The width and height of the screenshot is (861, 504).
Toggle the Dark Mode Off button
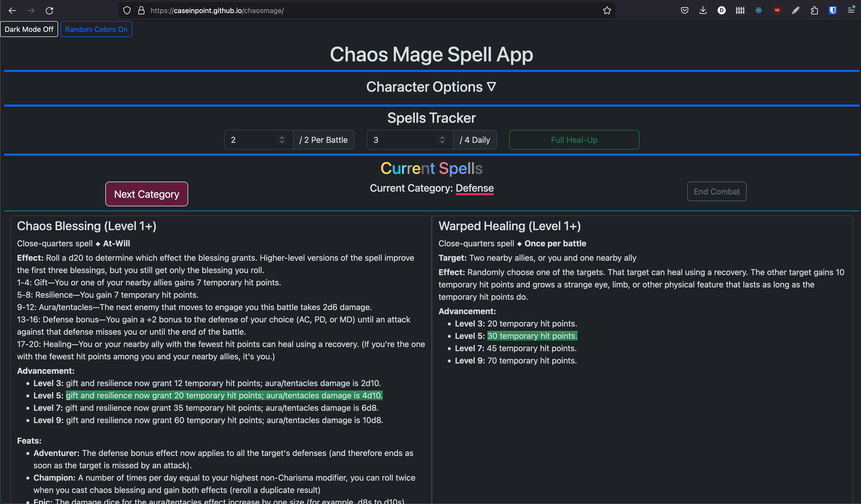click(x=29, y=29)
